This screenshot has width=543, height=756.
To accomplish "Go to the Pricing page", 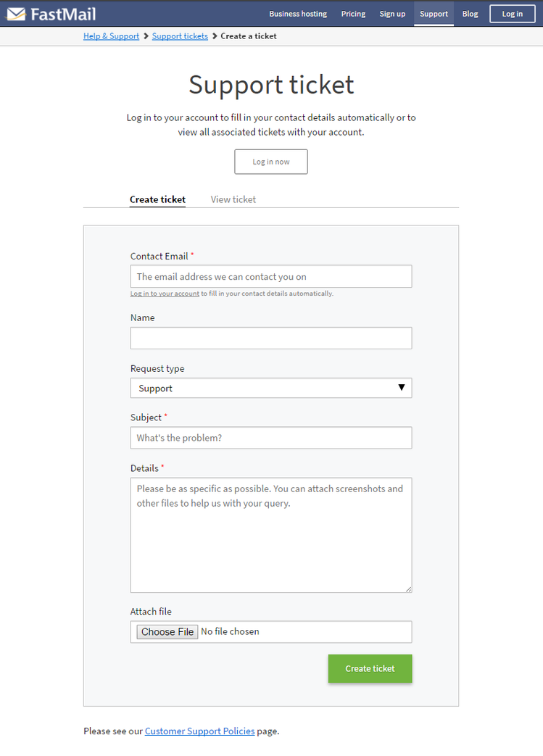I will tap(353, 14).
